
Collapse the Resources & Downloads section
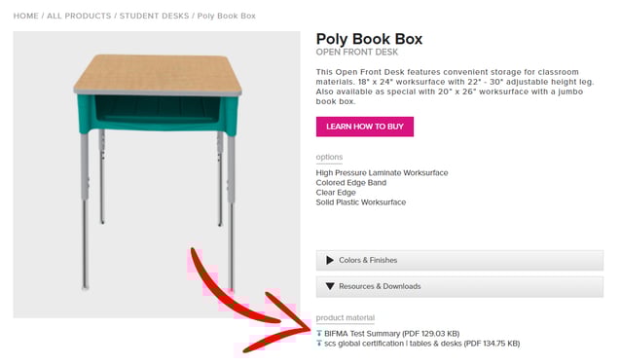(x=459, y=286)
